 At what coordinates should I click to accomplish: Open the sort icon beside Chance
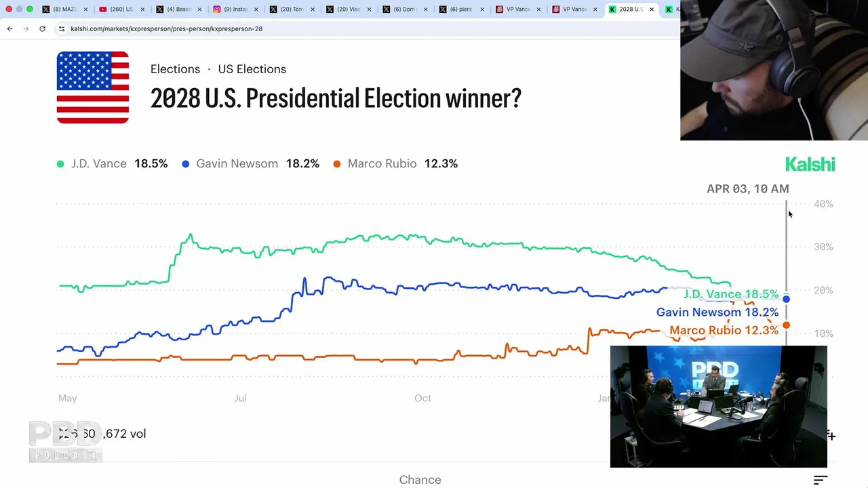tap(821, 480)
